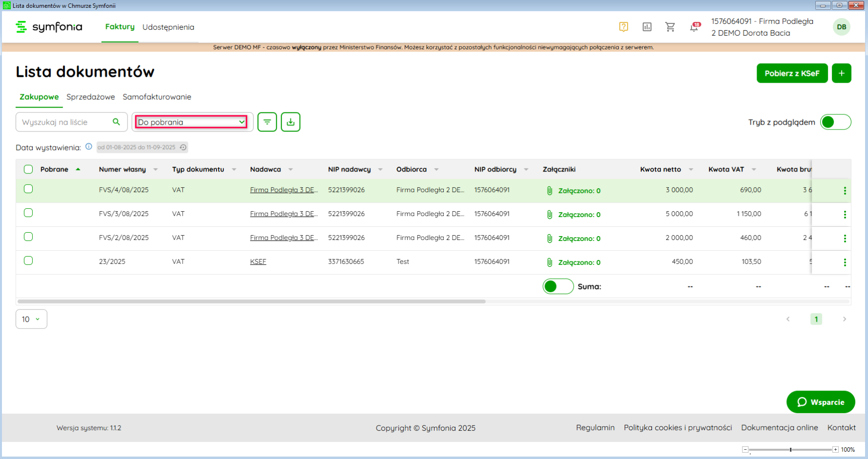Open row menu for invoice FVS/4/08/2025

pos(845,191)
